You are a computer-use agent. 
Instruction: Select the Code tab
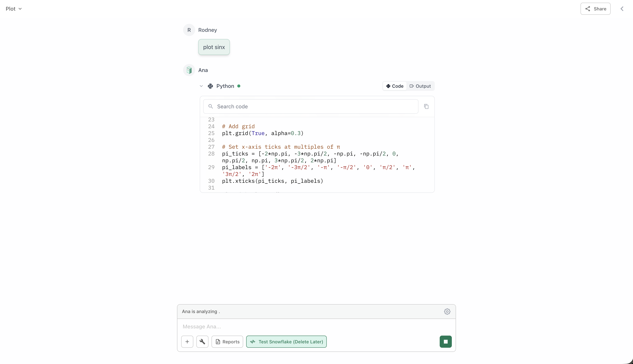tap(394, 86)
